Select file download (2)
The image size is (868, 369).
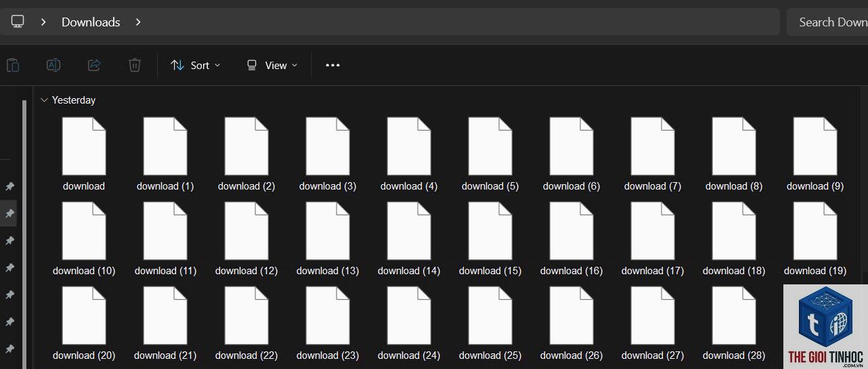246,154
